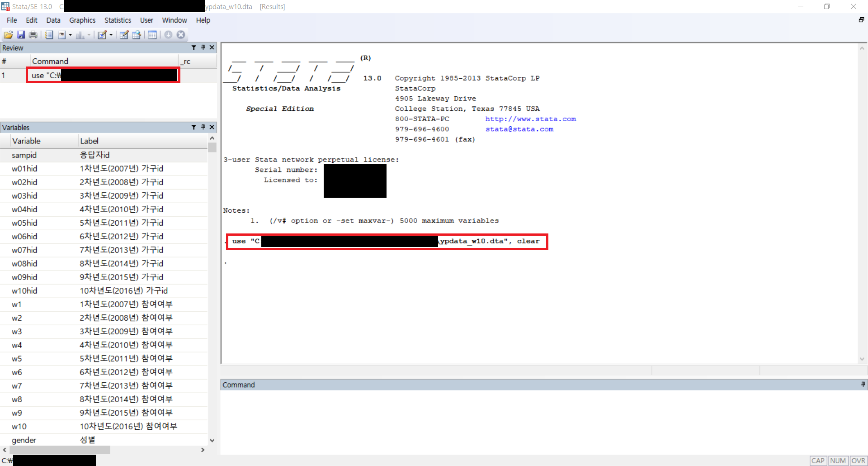Select the w1 variable row
Viewport: 868px width, 466px height.
pyautogui.click(x=104, y=304)
